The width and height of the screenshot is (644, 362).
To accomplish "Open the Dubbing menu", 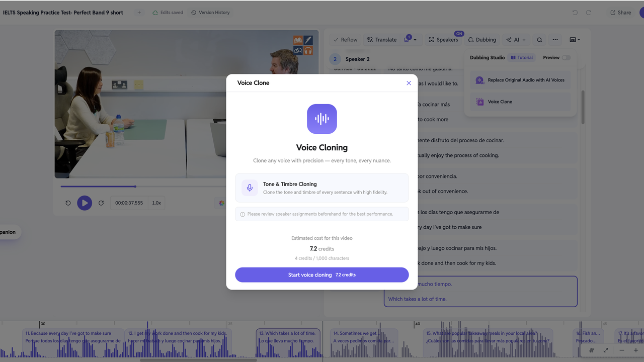I will pyautogui.click(x=482, y=40).
